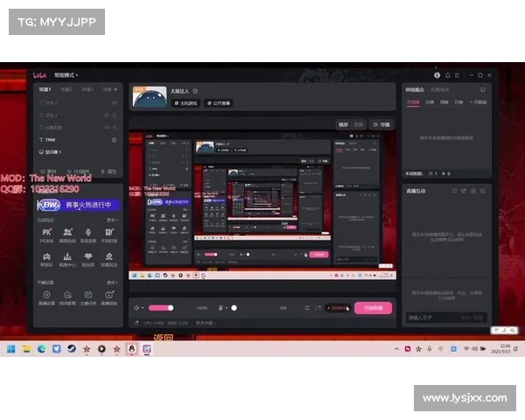Toggle visibility of the first source layer

(x=115, y=102)
